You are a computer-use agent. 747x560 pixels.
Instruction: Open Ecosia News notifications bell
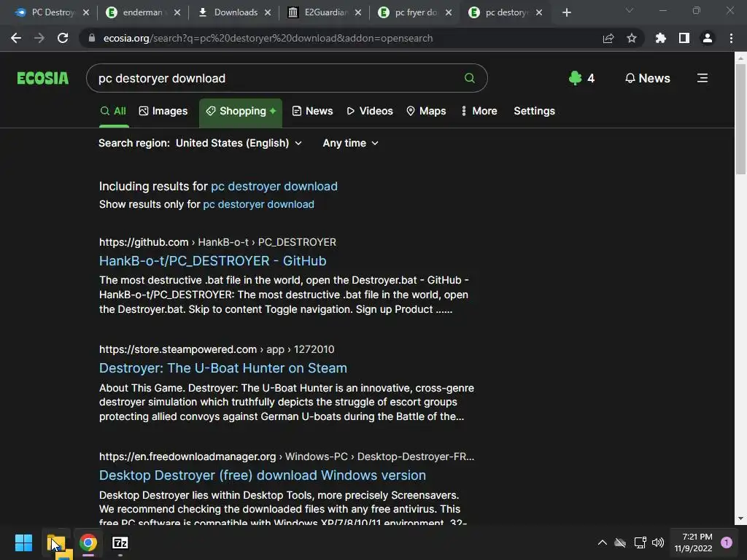(x=648, y=78)
